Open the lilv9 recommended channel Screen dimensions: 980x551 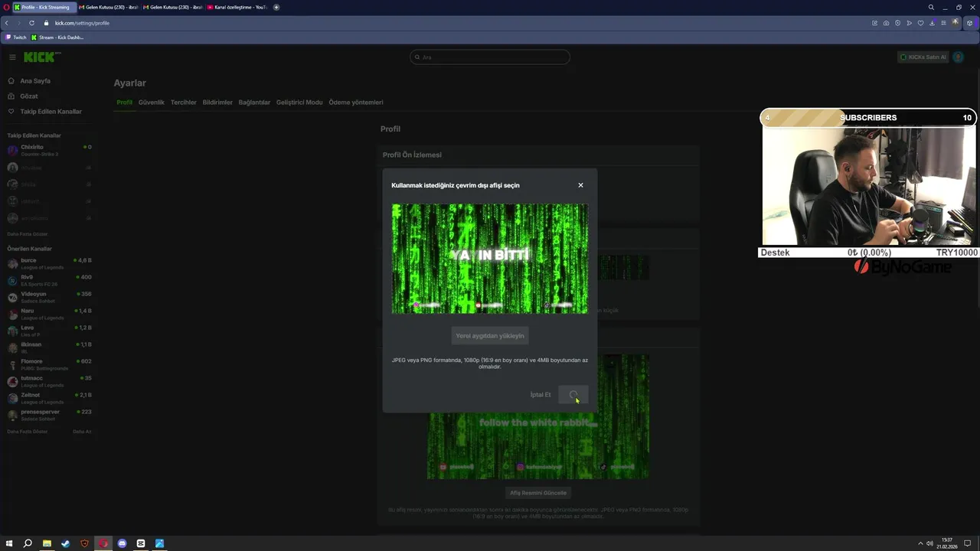click(x=49, y=280)
